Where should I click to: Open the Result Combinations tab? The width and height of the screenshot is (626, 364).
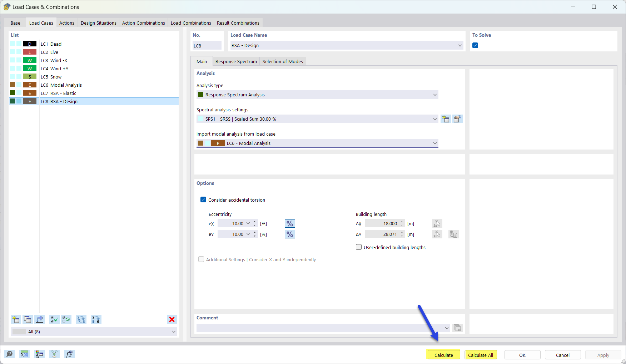(238, 22)
